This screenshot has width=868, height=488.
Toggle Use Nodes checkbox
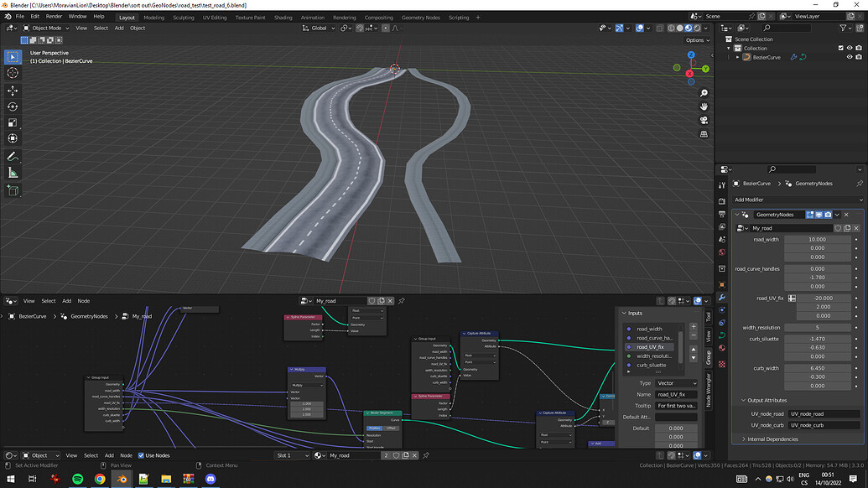[141, 456]
